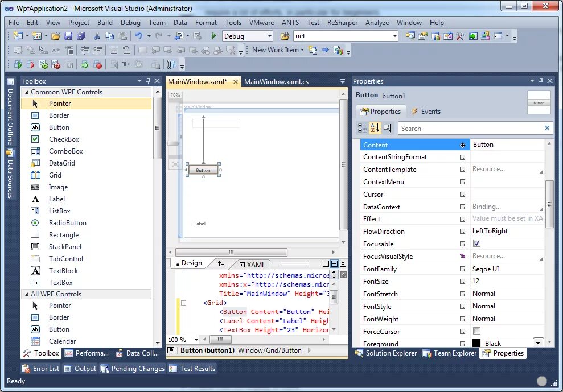
Task: Swap design and XAML panes icon
Action: tap(221, 263)
